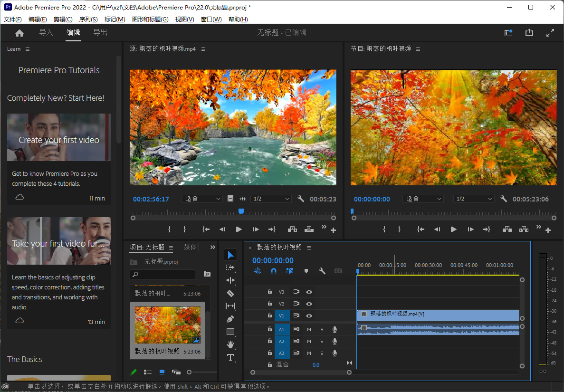Solo audio track A2
The width and height of the screenshot is (564, 392).
322,341
